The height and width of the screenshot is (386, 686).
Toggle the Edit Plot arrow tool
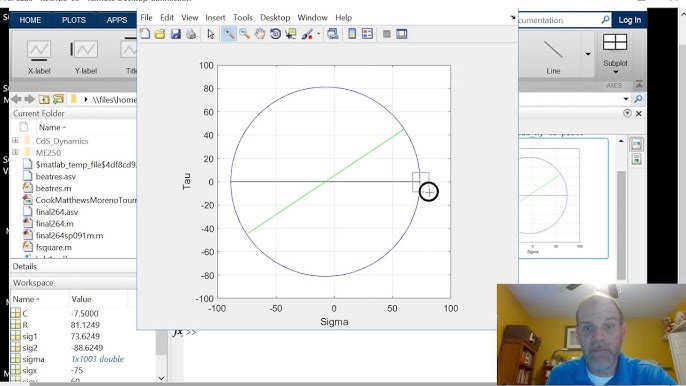(x=211, y=34)
